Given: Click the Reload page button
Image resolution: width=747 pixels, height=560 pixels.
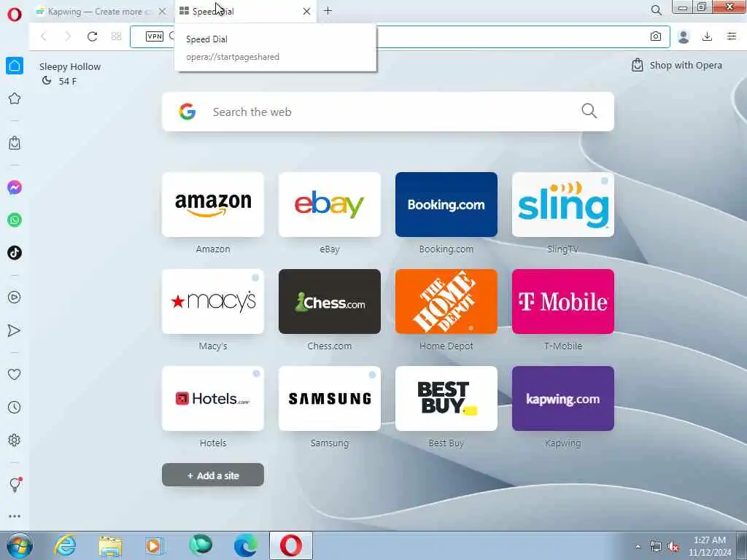Looking at the screenshot, I should tap(92, 36).
